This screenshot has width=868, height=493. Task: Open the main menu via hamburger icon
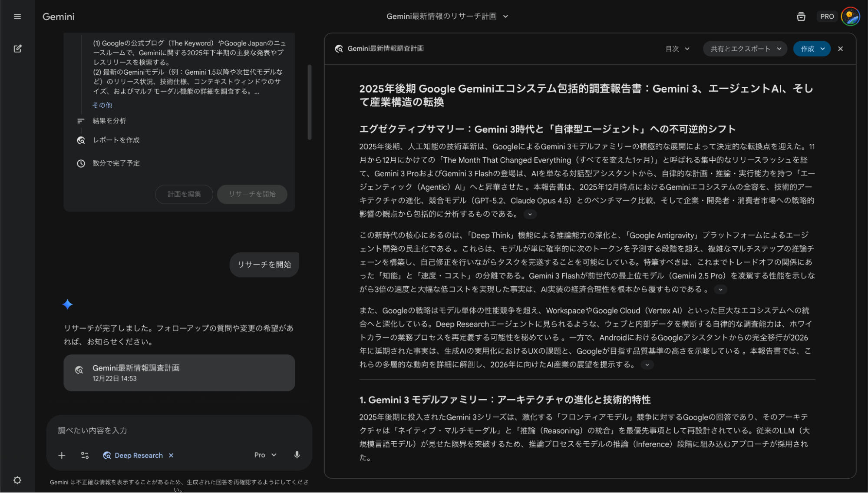coord(17,16)
